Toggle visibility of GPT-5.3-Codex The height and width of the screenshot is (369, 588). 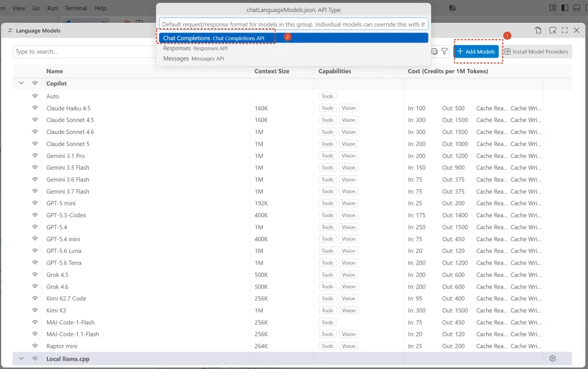35,215
